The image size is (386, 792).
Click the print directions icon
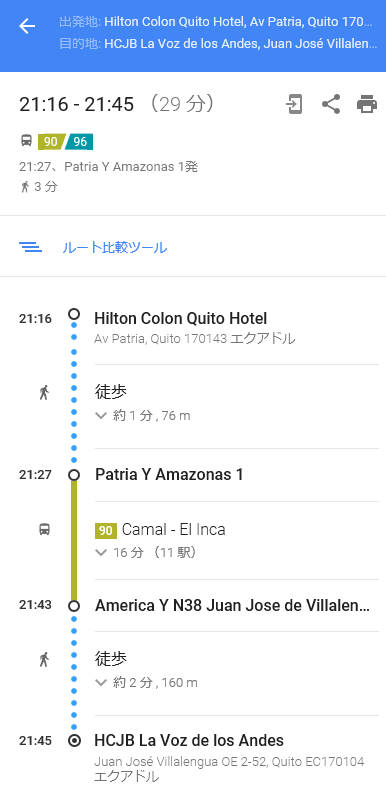pyautogui.click(x=367, y=105)
